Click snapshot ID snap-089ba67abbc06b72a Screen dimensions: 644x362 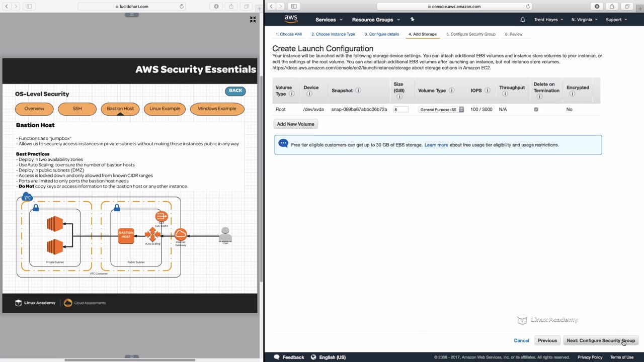(359, 109)
